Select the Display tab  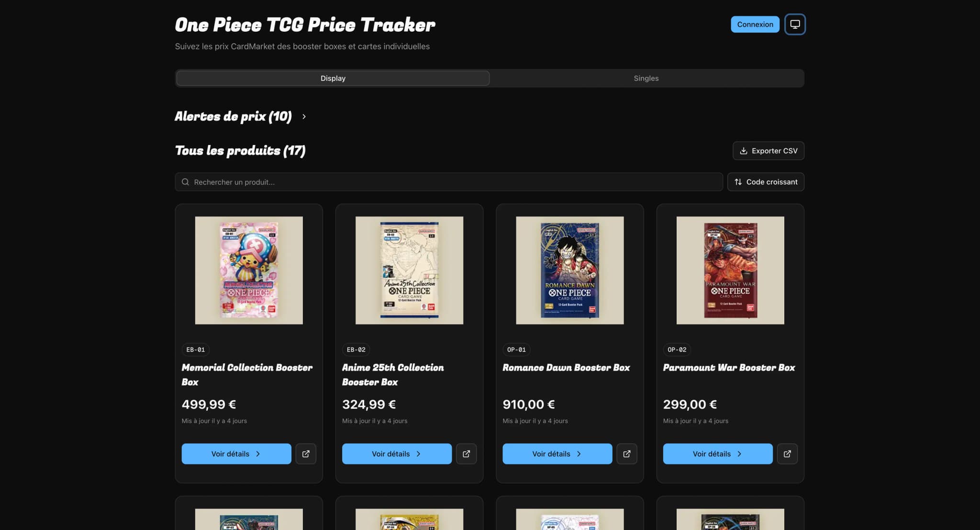coord(333,78)
